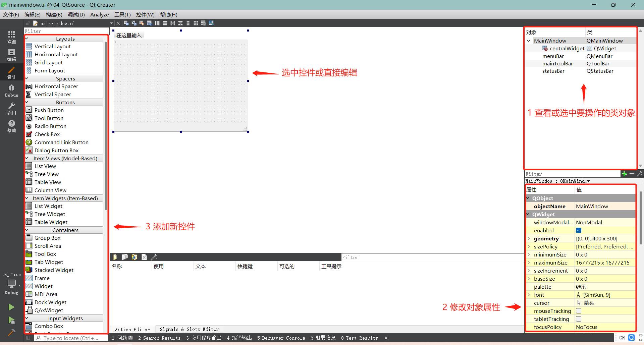Open the 3 应用程序输出 pane
644x345 pixels.
[x=204, y=338]
